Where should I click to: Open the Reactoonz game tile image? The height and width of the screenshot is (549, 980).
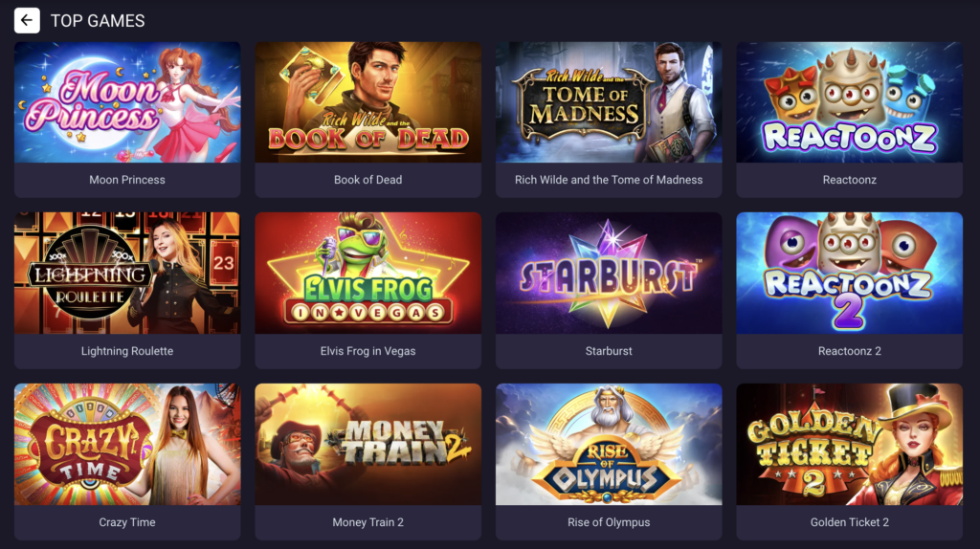(850, 102)
